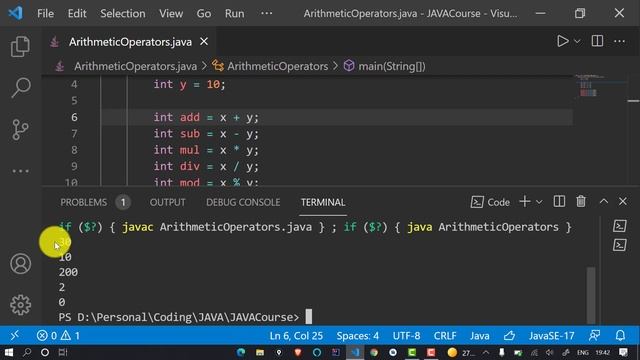Click the Code terminal profile label
The image size is (640, 360).
click(490, 202)
